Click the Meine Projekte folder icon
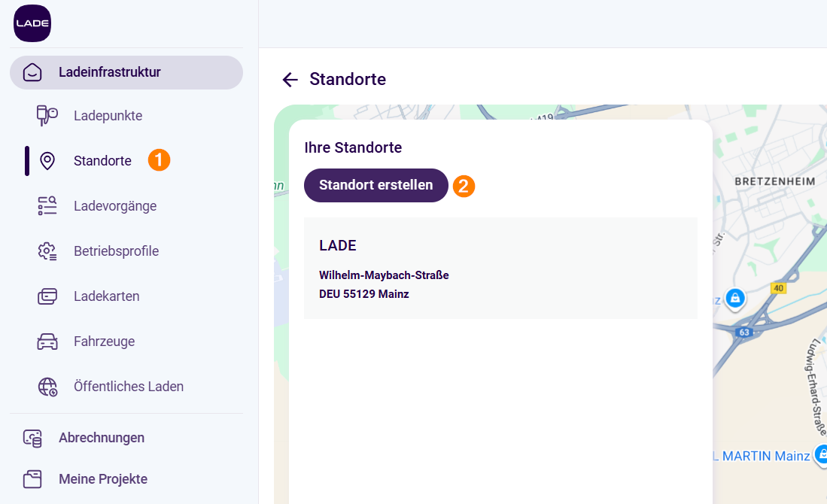This screenshot has height=504, width=827. pos(32,479)
